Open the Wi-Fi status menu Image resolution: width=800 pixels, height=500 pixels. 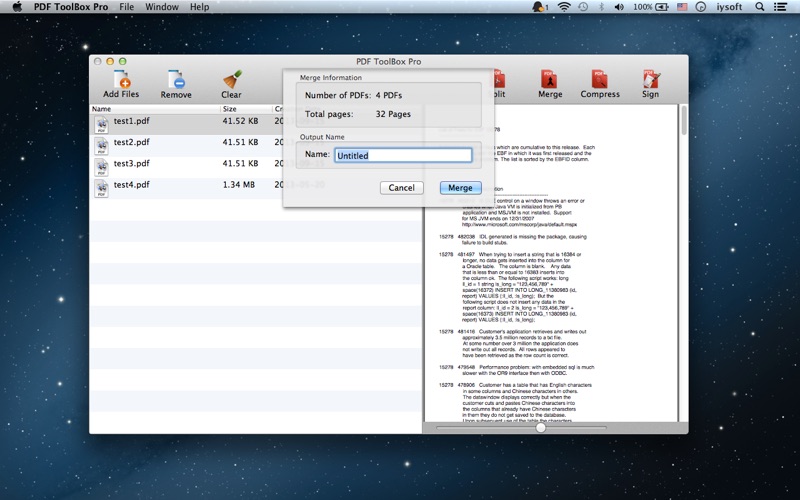(x=564, y=7)
